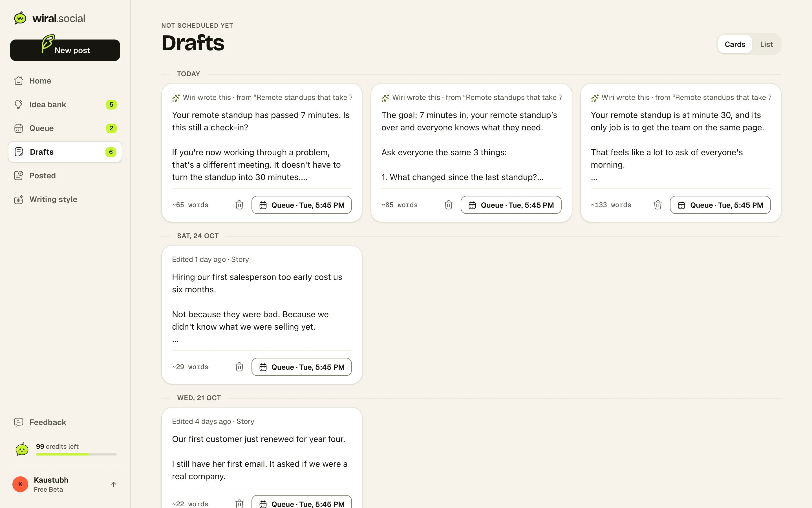Screen dimensions: 812x508
Task: Click the Idea bank lightbulb icon
Action: point(19,104)
